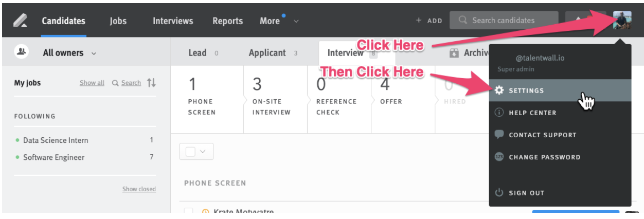Open the Candidates tab

click(64, 21)
